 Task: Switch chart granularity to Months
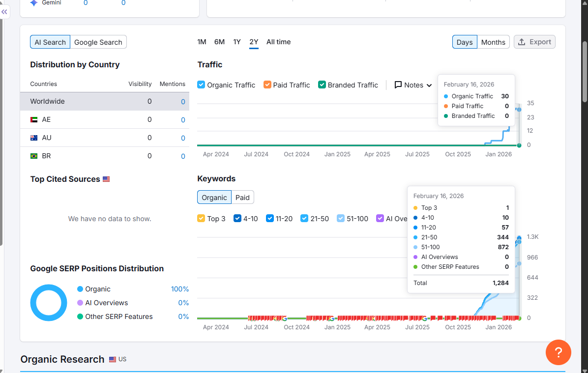(x=493, y=42)
